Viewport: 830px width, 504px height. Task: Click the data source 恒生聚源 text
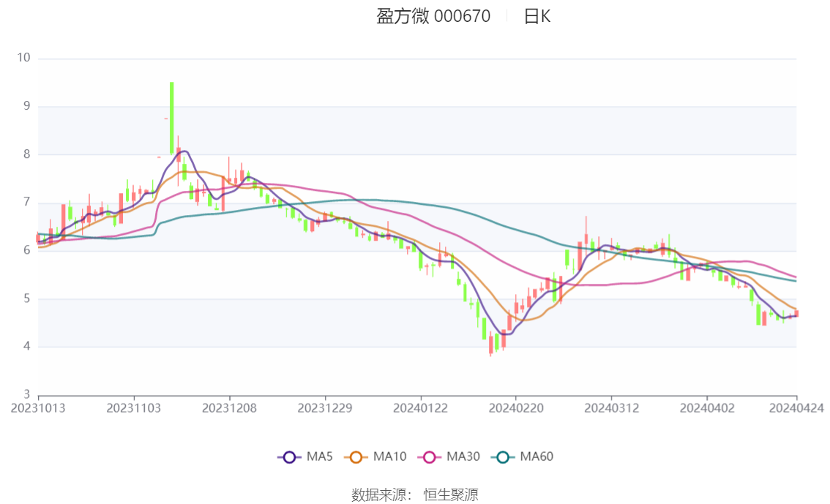click(451, 495)
